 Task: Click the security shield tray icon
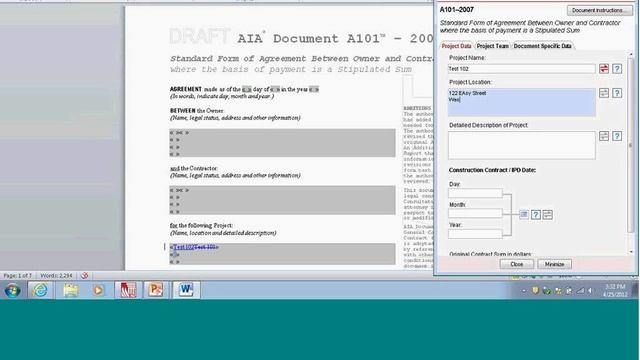point(535,291)
